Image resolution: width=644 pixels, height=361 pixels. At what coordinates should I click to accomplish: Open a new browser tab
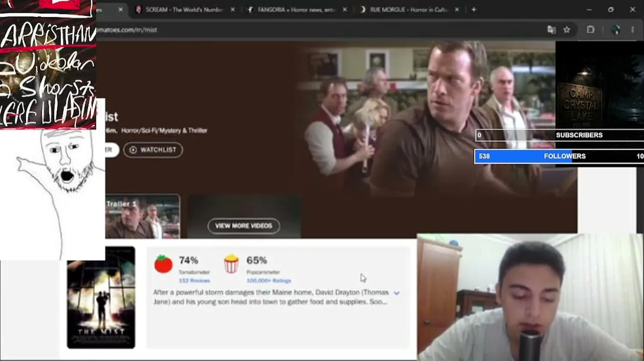tap(474, 10)
